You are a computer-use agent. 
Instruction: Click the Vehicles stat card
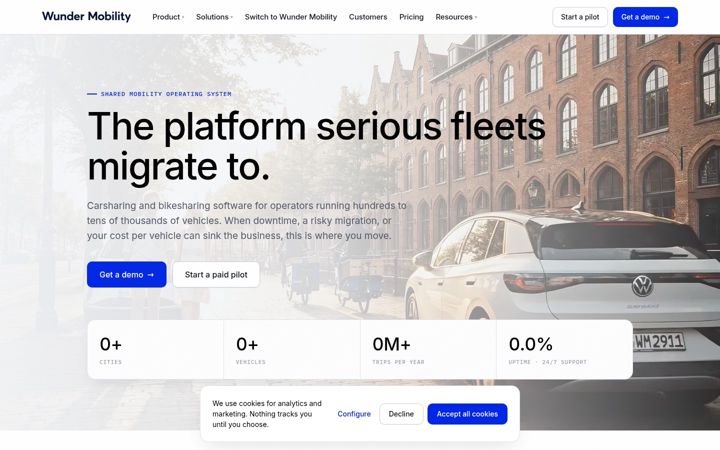(x=292, y=349)
